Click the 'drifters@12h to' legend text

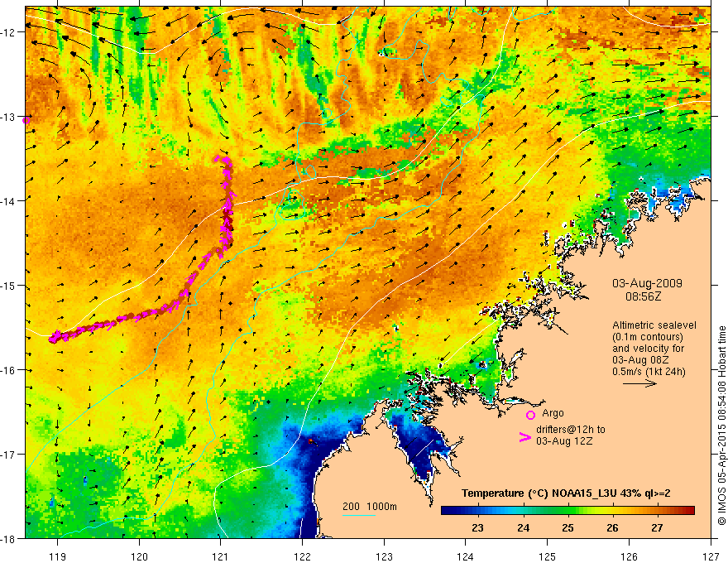[571, 429]
